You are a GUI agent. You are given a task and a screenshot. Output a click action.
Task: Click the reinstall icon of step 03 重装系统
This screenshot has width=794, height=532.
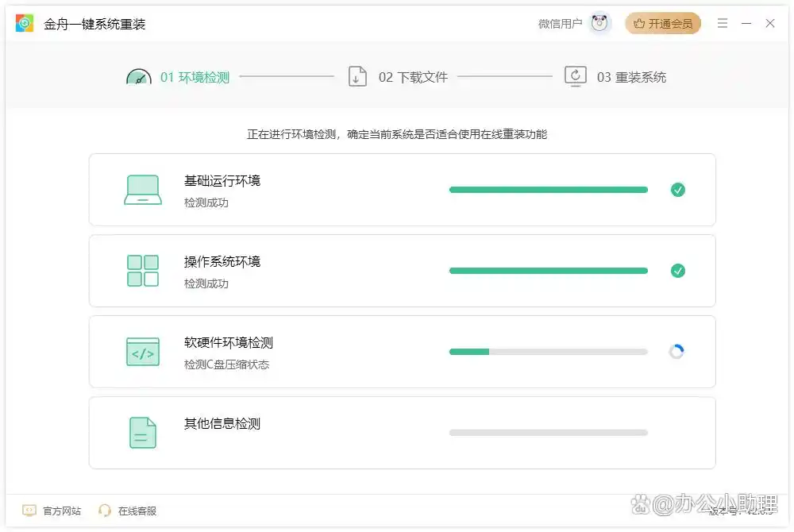tap(575, 76)
